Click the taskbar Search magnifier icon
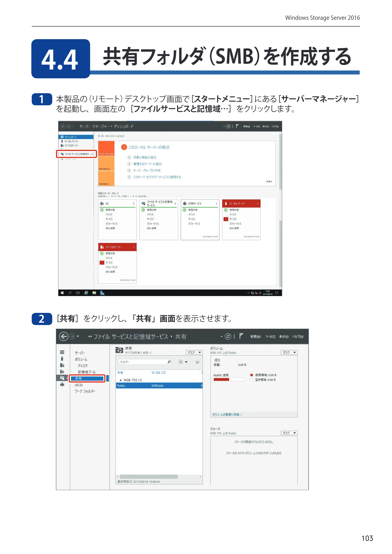 pyautogui.click(x=70, y=293)
